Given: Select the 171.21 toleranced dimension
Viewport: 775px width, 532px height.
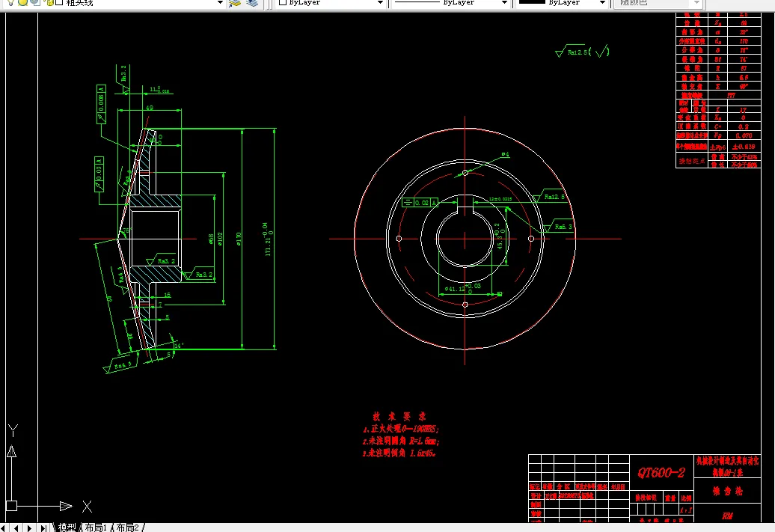Looking at the screenshot, I should pyautogui.click(x=268, y=239).
